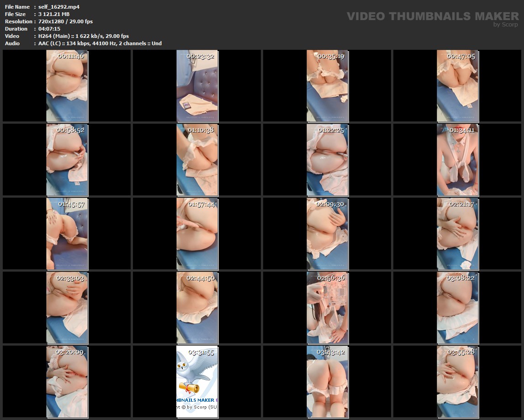Click the 'by Scorp' watermark text

tap(505, 25)
